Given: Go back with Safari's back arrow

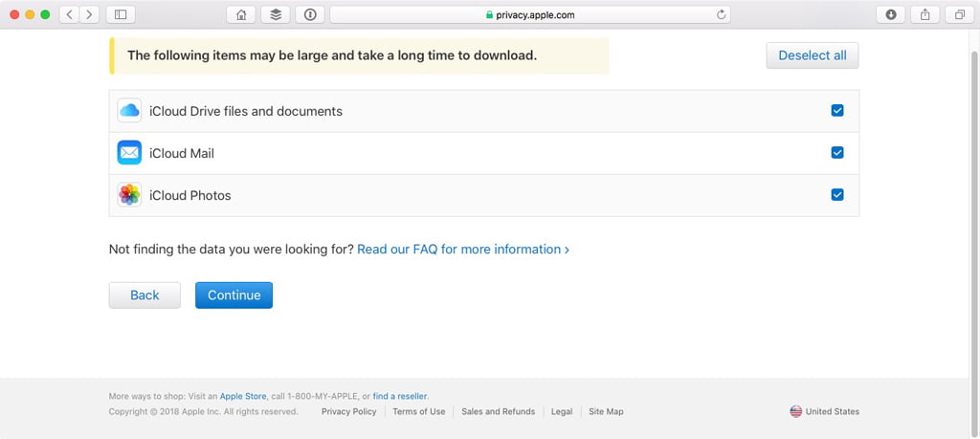Looking at the screenshot, I should [x=69, y=14].
